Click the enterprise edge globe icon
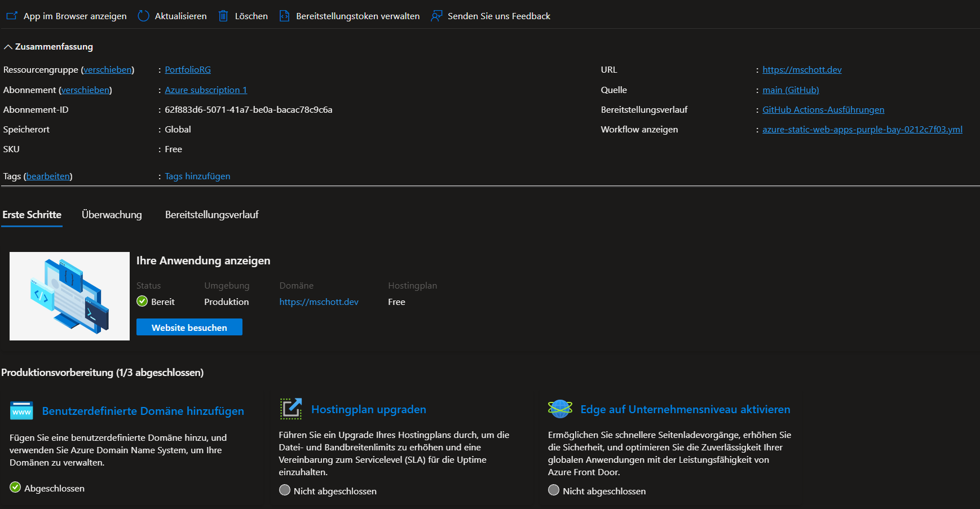 tap(560, 409)
